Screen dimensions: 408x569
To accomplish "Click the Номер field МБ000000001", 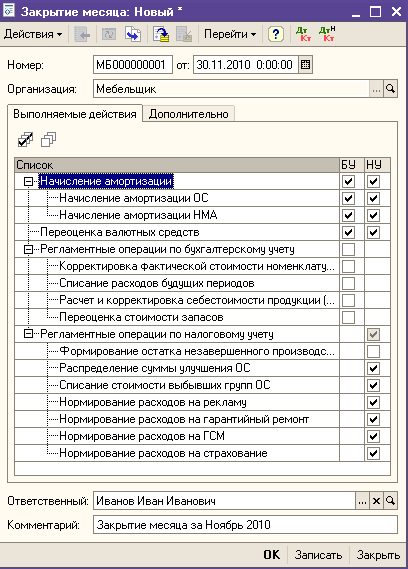I will [x=133, y=65].
